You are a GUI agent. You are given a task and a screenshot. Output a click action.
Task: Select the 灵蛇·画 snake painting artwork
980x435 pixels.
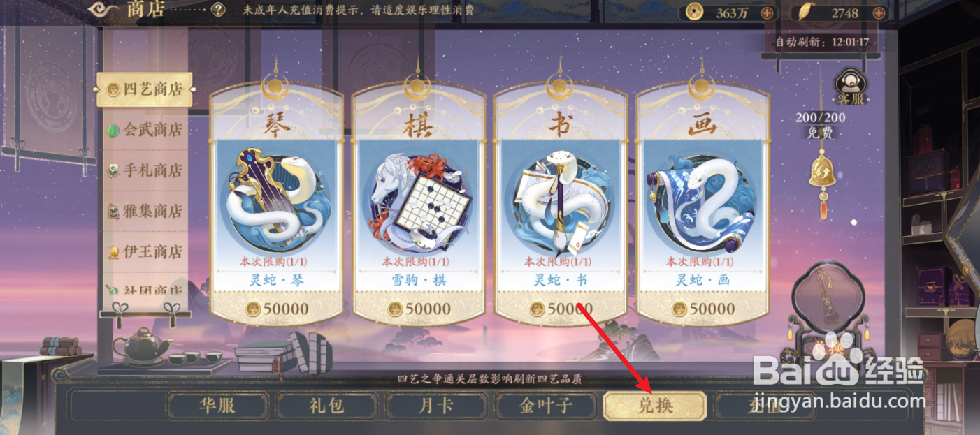point(703,197)
